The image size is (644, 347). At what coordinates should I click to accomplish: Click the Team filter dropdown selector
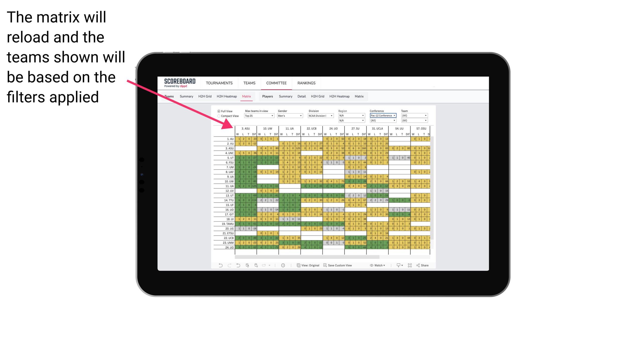pos(414,115)
